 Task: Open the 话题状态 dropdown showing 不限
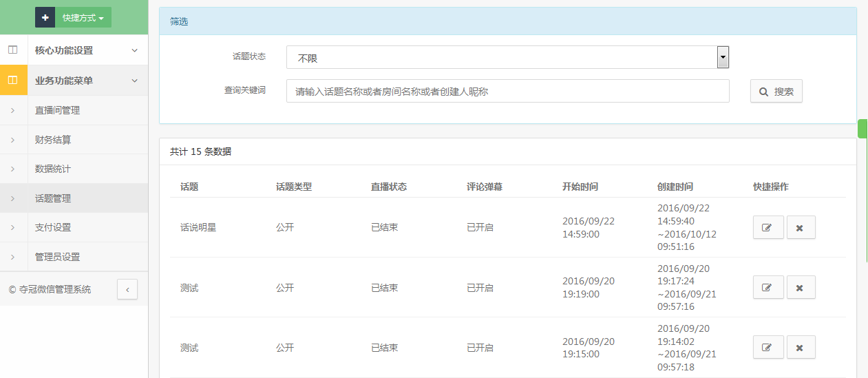[x=507, y=58]
